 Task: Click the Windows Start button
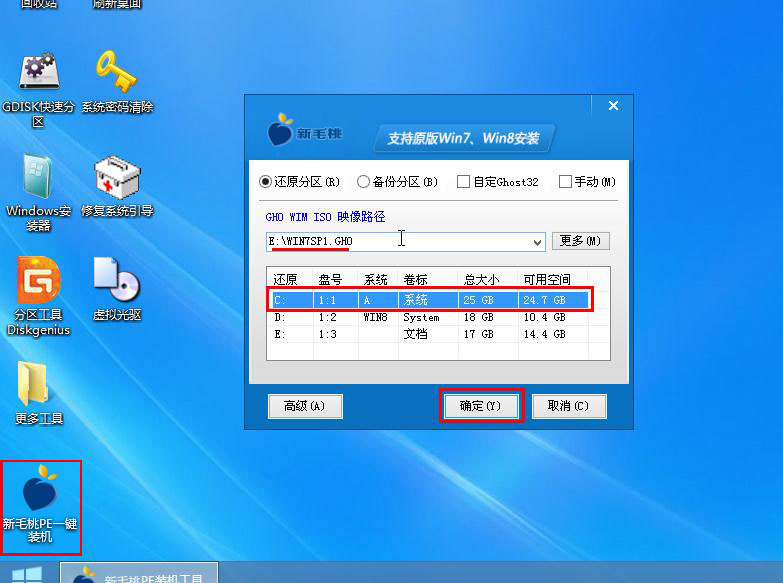point(27,575)
